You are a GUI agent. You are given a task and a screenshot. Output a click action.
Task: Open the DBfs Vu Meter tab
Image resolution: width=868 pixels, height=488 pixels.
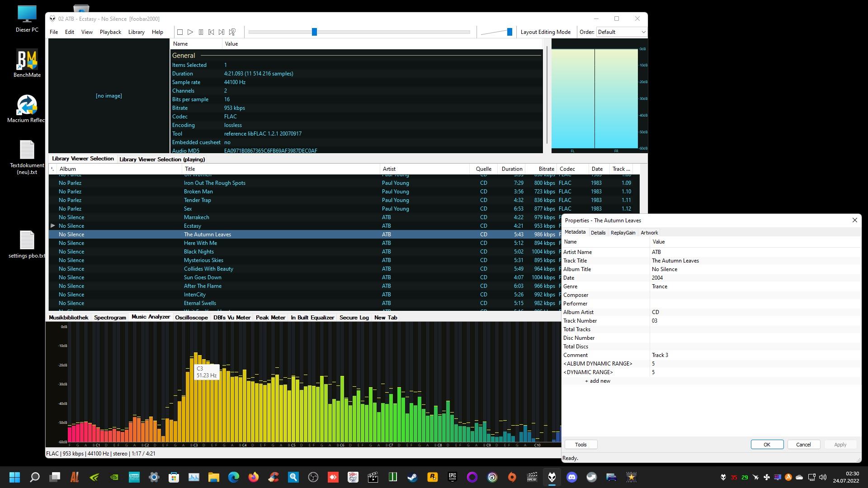click(x=232, y=318)
